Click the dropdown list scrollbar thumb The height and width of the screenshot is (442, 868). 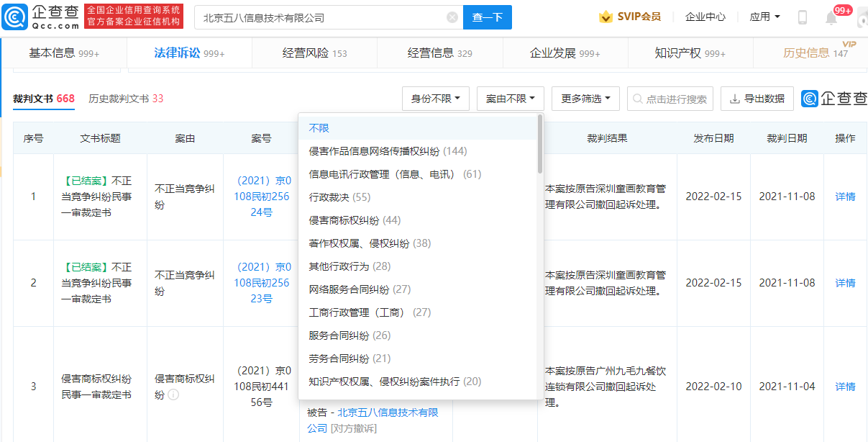click(x=540, y=144)
